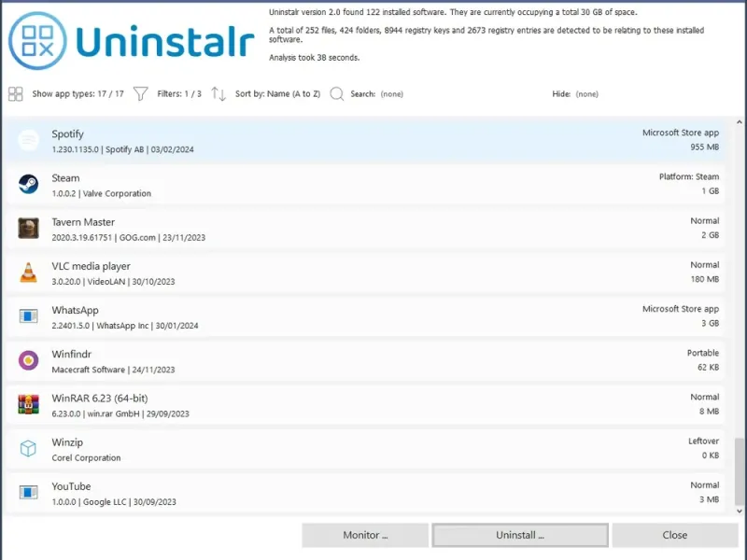Viewport: 747px width, 560px height.
Task: Click the Close button
Action: [675, 535]
